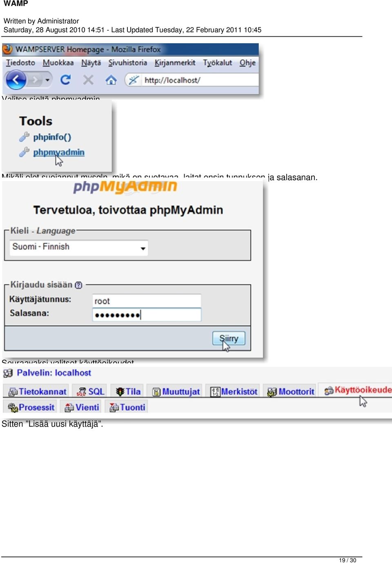
Task: Click the wrench icon beside phpinfo()
Action: click(24, 137)
